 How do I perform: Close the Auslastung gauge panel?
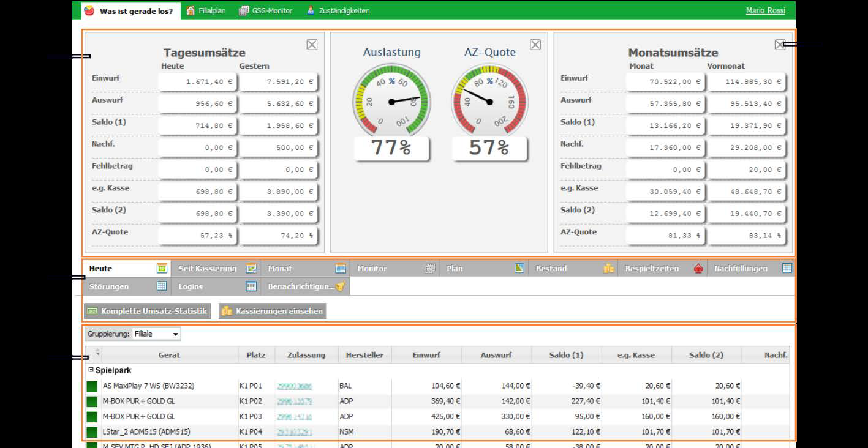(535, 44)
